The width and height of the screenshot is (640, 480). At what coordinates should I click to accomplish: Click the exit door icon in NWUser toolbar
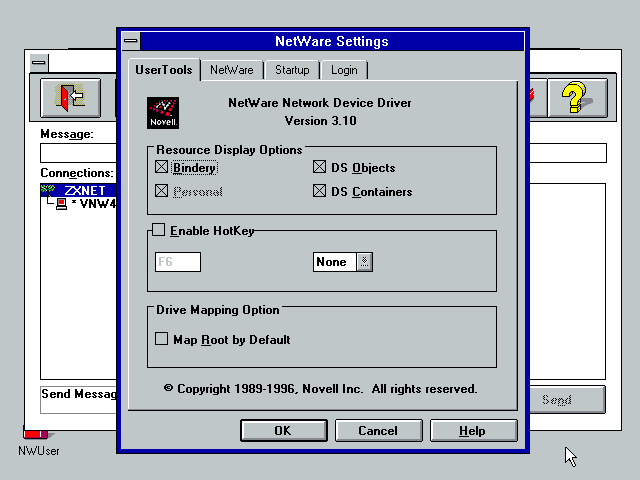click(x=70, y=98)
